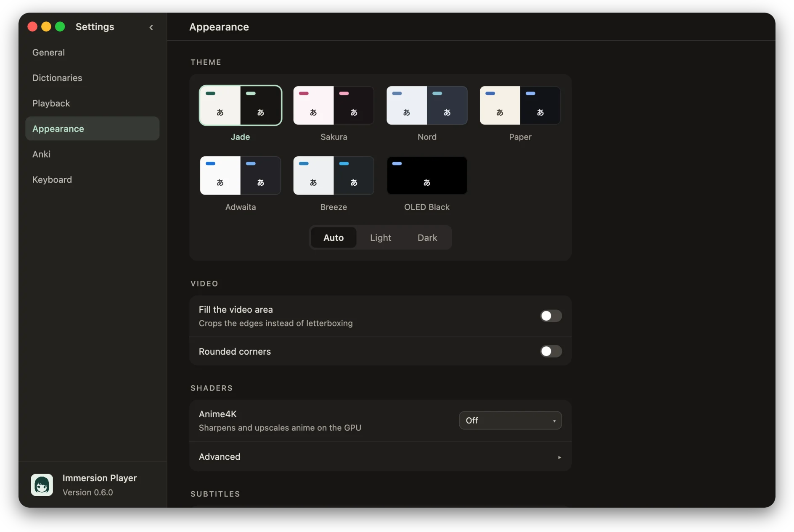Maximize the window with the green button
Screen dimensions: 794x532
pos(60,27)
